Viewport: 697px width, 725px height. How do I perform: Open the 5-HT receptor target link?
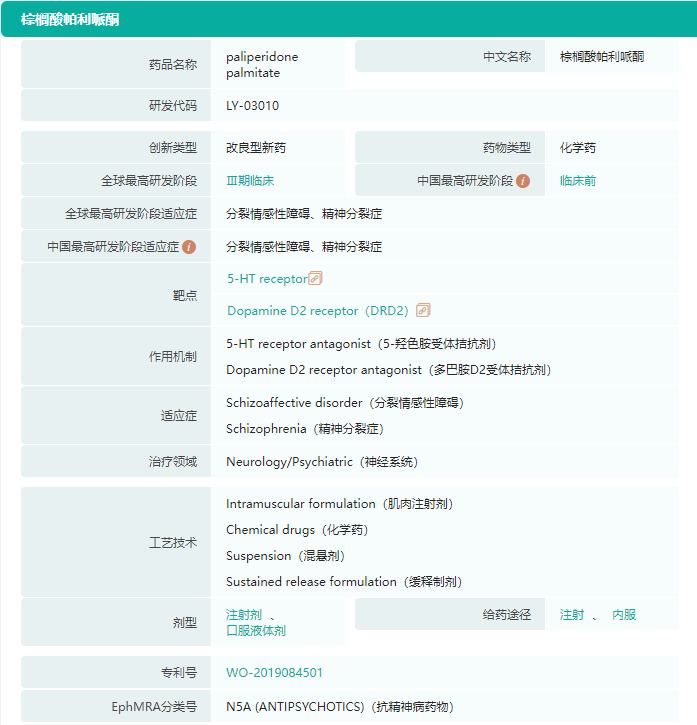coord(267,279)
